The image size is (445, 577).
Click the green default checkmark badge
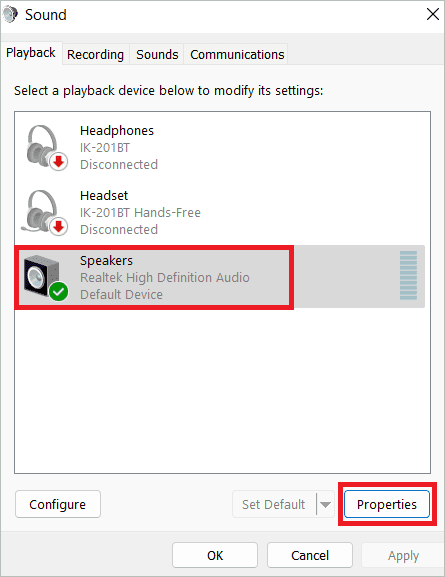[59, 291]
